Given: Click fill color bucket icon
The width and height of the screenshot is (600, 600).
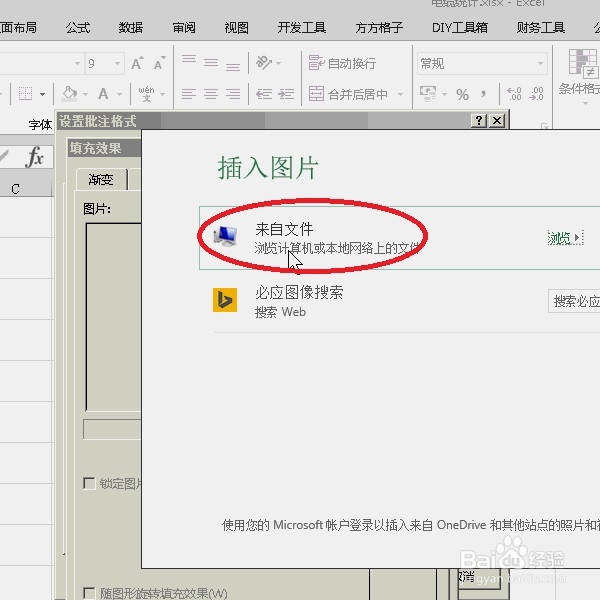Looking at the screenshot, I should tap(70, 94).
